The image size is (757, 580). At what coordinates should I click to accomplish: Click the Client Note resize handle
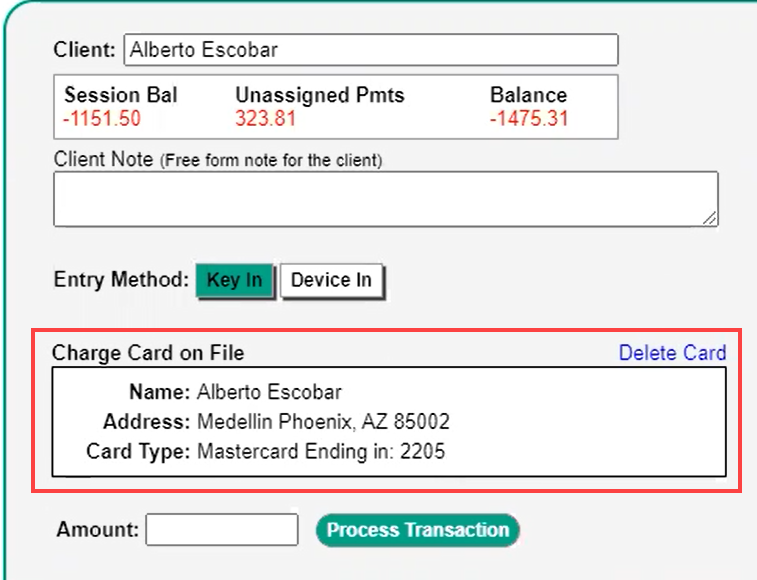tap(712, 219)
